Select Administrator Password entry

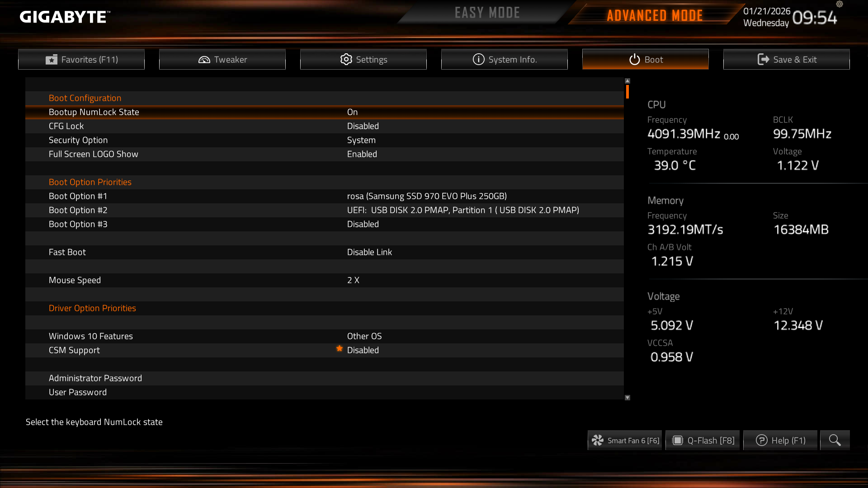coord(325,378)
